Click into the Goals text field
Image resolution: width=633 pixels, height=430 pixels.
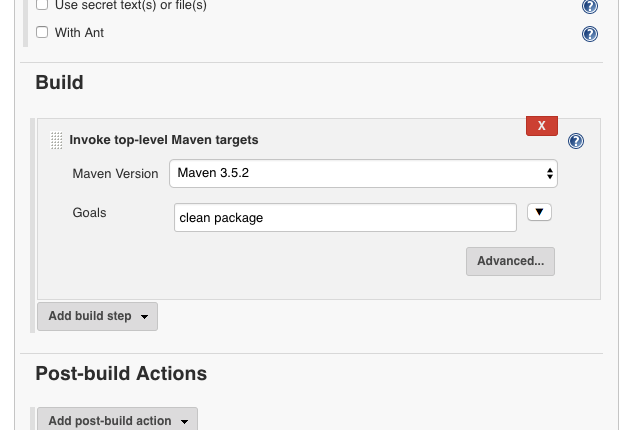pyautogui.click(x=345, y=217)
